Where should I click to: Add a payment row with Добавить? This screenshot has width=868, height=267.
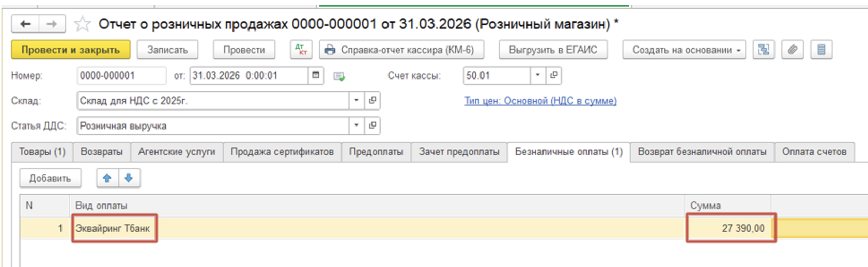pyautogui.click(x=50, y=178)
